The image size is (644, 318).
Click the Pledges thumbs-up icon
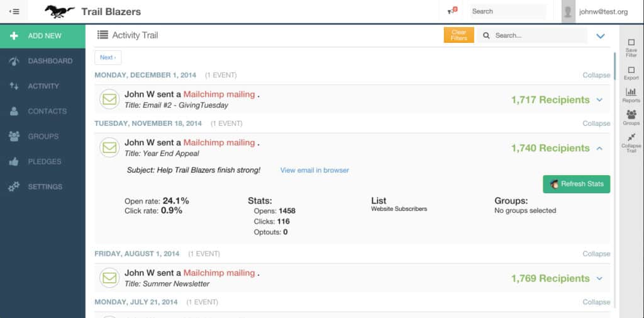click(14, 162)
